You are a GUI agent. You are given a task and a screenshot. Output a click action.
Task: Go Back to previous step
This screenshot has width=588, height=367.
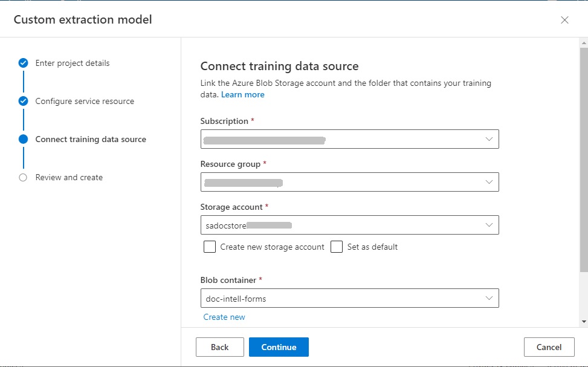point(220,347)
